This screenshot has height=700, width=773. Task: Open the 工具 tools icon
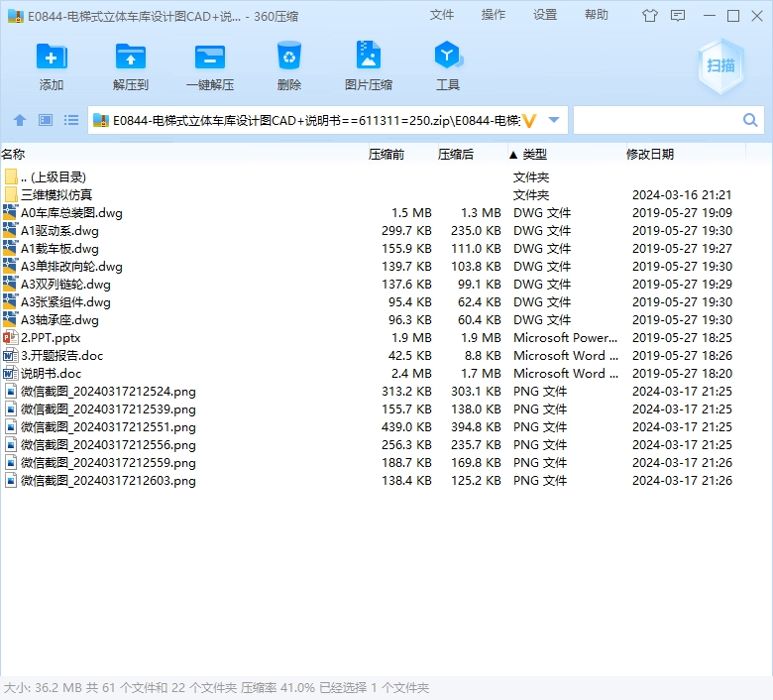(x=448, y=56)
